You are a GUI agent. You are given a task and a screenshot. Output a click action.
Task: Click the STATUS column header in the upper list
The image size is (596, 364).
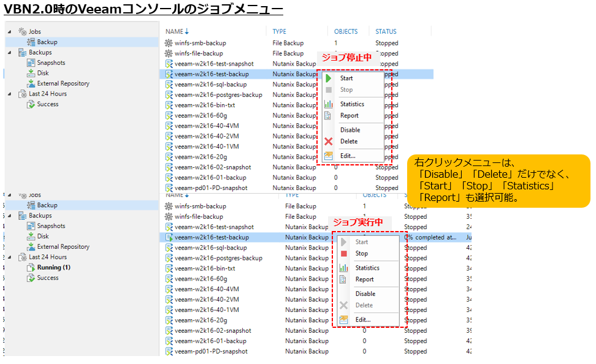click(386, 31)
